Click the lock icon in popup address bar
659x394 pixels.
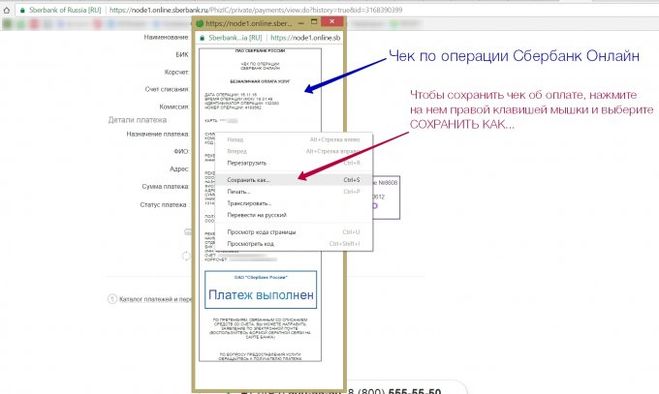[202, 38]
